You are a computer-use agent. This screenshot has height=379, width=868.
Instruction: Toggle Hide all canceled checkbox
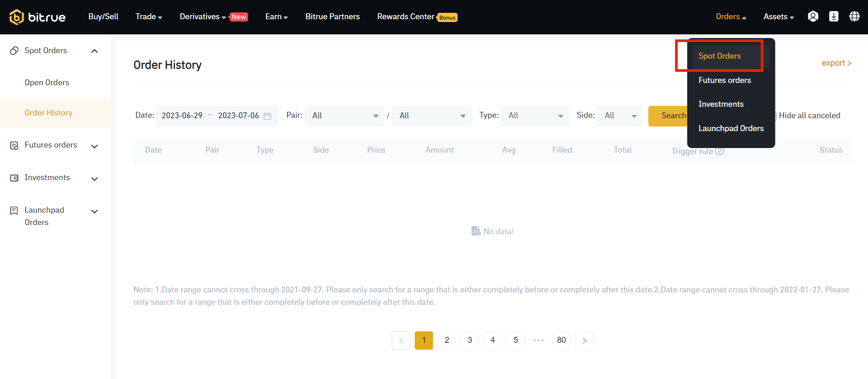click(x=774, y=116)
